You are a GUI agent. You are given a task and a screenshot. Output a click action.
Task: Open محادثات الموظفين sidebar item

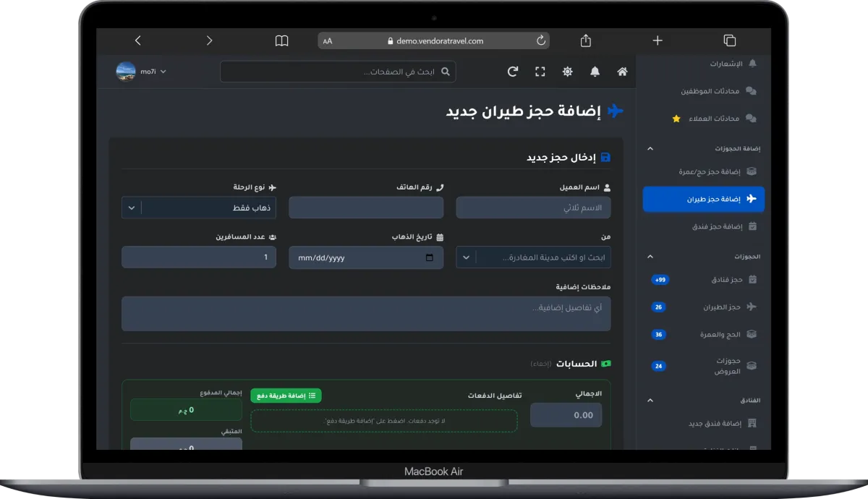718,91
